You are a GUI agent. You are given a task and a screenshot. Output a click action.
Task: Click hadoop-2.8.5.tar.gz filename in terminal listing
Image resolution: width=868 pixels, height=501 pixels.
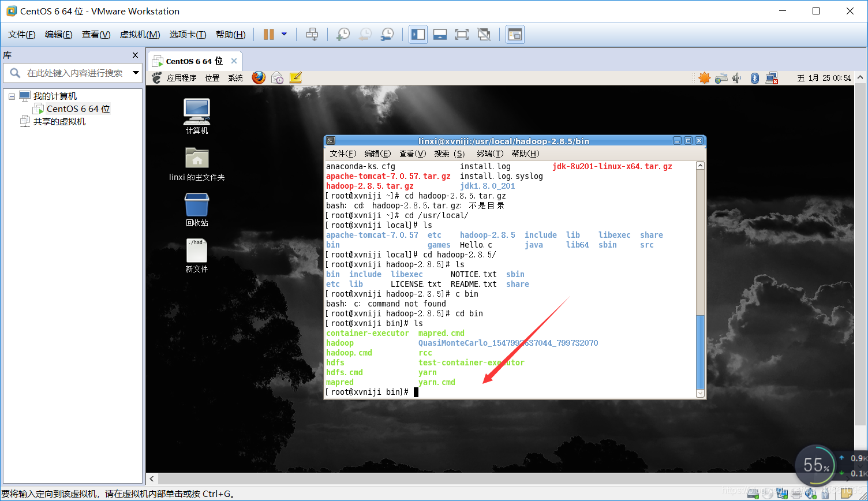tap(369, 186)
